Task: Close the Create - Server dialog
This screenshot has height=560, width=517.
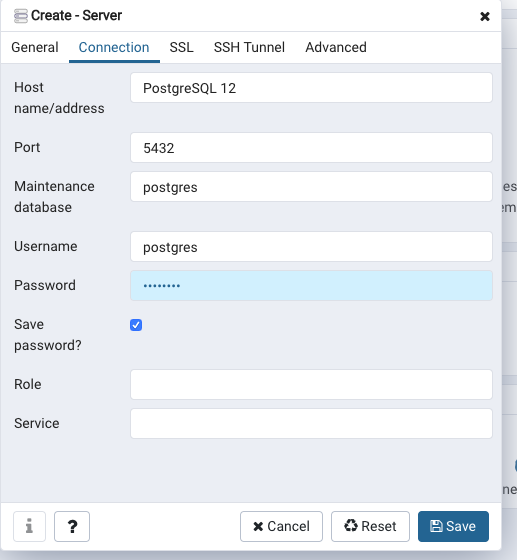Action: tap(485, 16)
